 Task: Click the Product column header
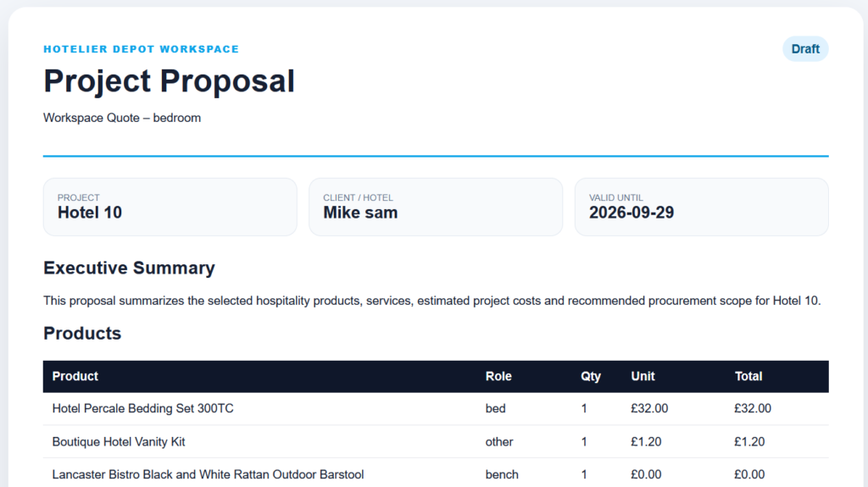(75, 376)
